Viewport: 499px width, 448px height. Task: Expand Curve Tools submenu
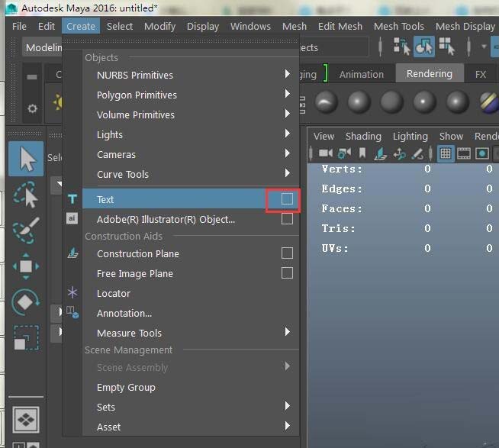(x=288, y=173)
